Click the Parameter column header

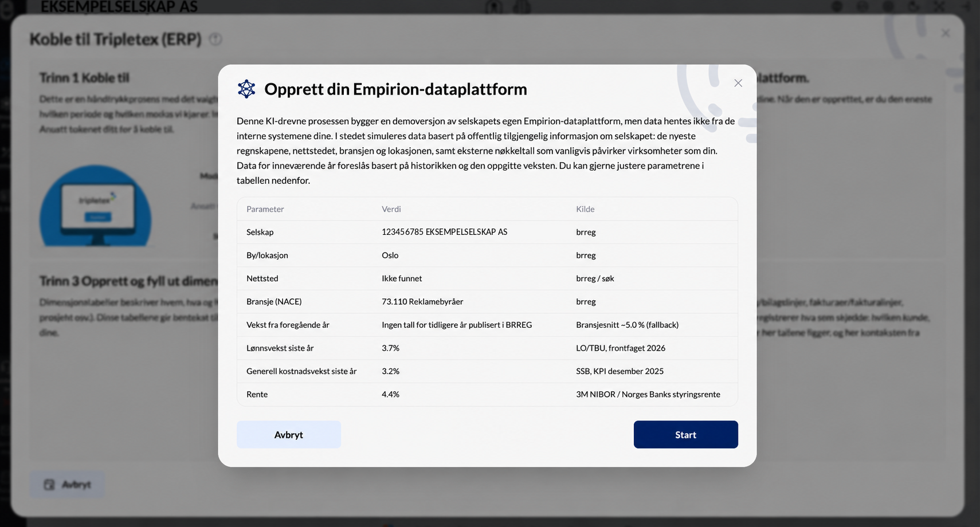point(265,209)
